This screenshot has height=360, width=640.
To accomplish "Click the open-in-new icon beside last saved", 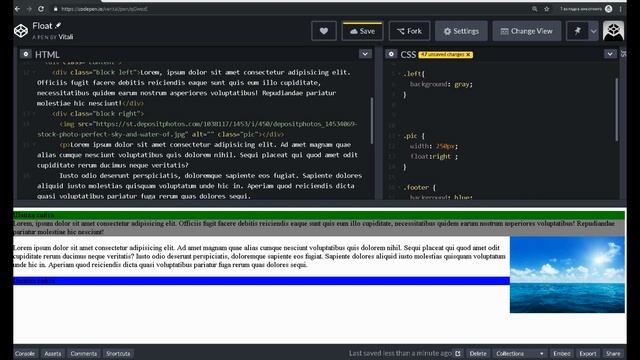I will click(x=458, y=353).
